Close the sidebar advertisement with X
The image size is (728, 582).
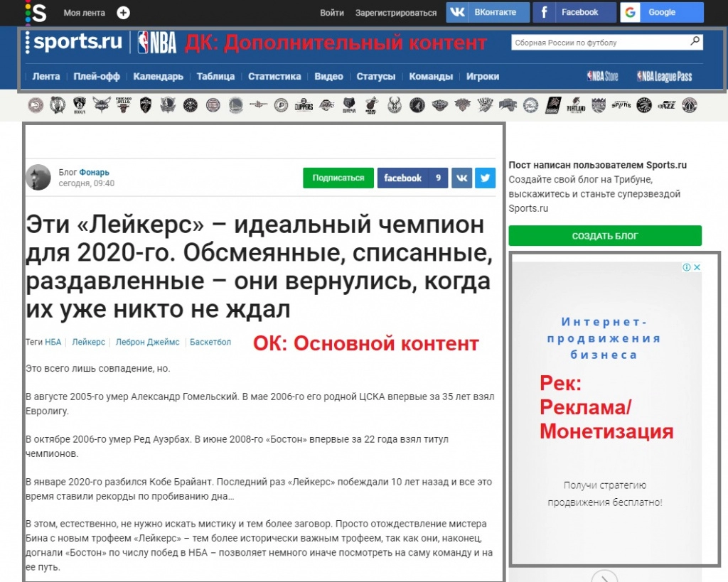click(x=697, y=267)
